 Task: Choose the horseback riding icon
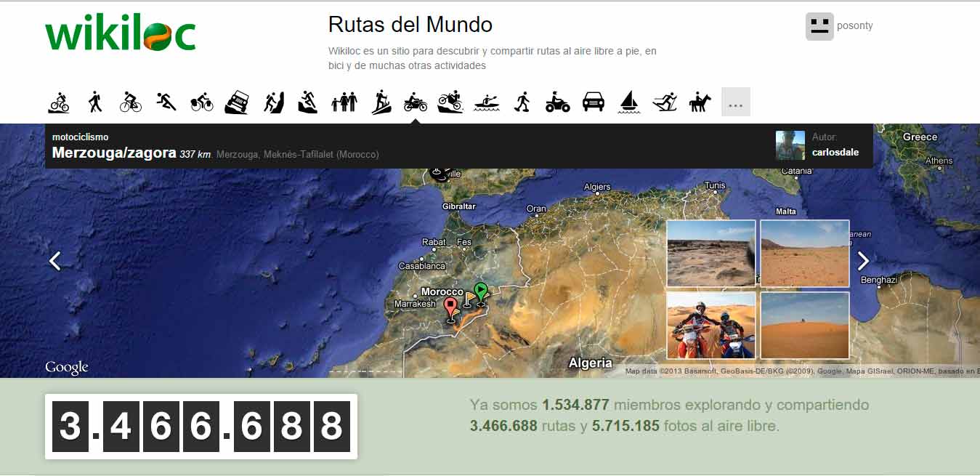(x=700, y=102)
